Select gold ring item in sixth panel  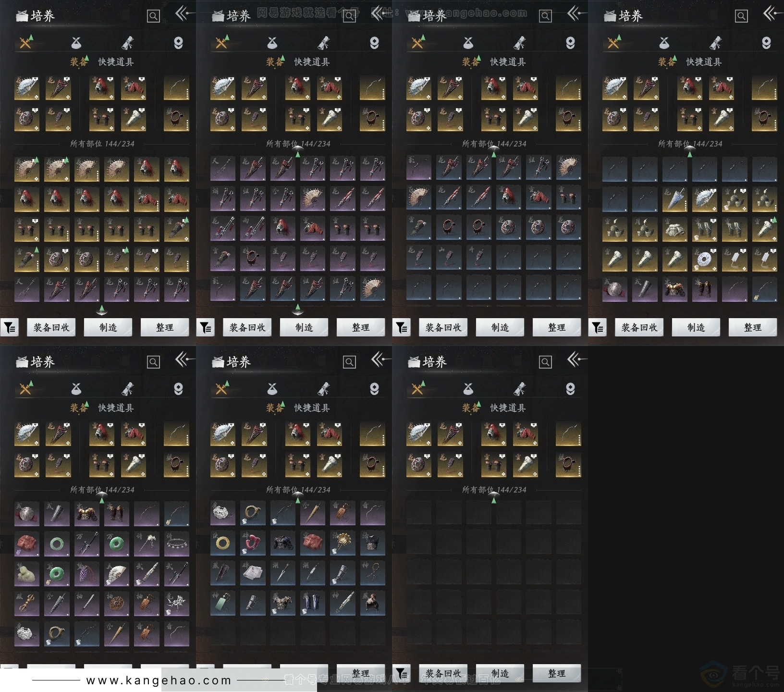point(223,544)
